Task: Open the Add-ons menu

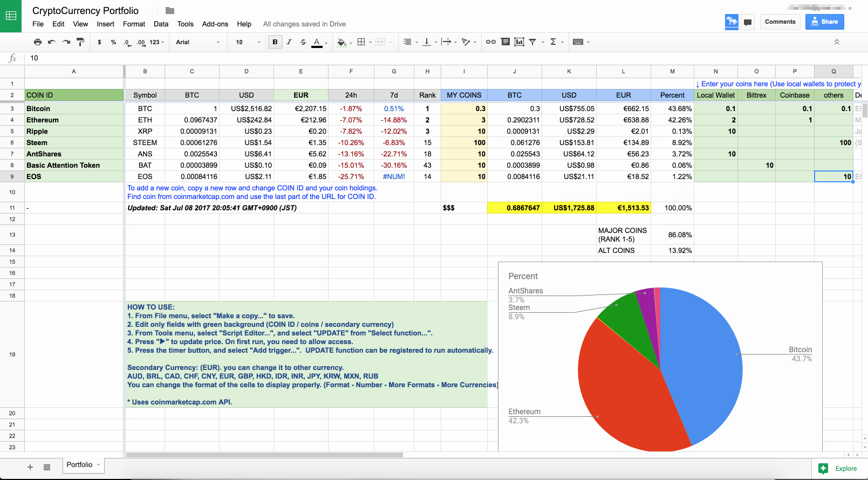Action: (x=215, y=24)
